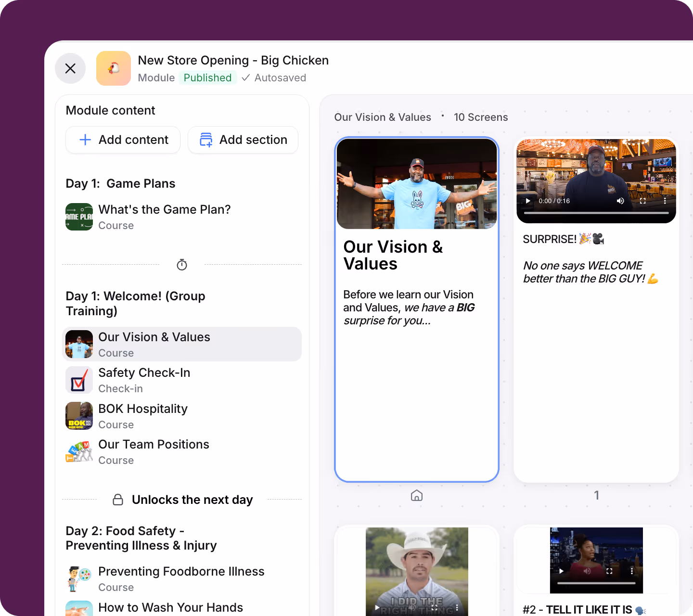The image size is (693, 616).
Task: Click the cover photo on first screen
Action: [x=417, y=184]
